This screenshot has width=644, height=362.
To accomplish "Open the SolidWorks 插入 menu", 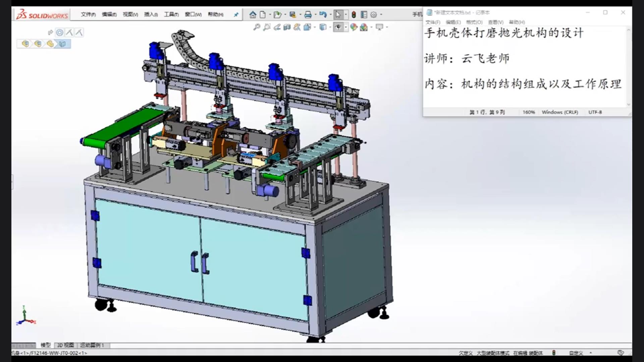I will tap(151, 14).
